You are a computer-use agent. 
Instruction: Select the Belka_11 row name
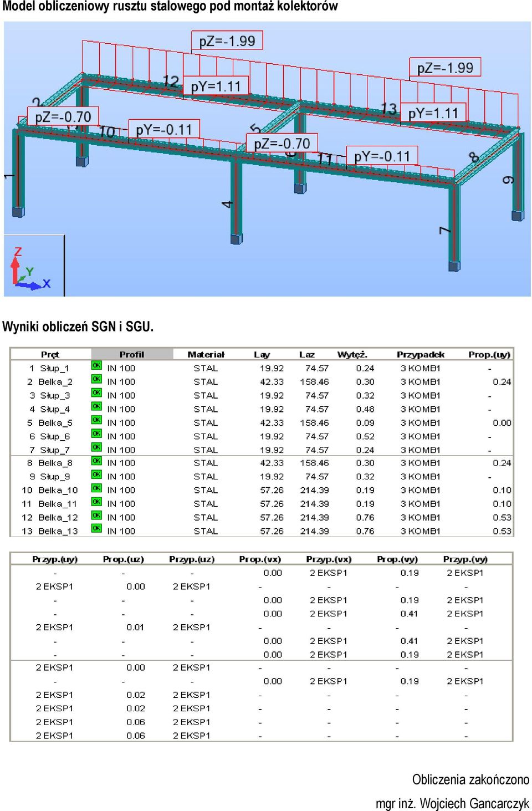point(58,504)
